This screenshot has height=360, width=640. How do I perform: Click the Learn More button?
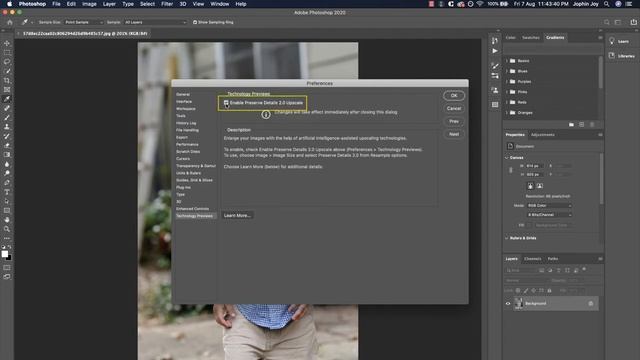(237, 216)
